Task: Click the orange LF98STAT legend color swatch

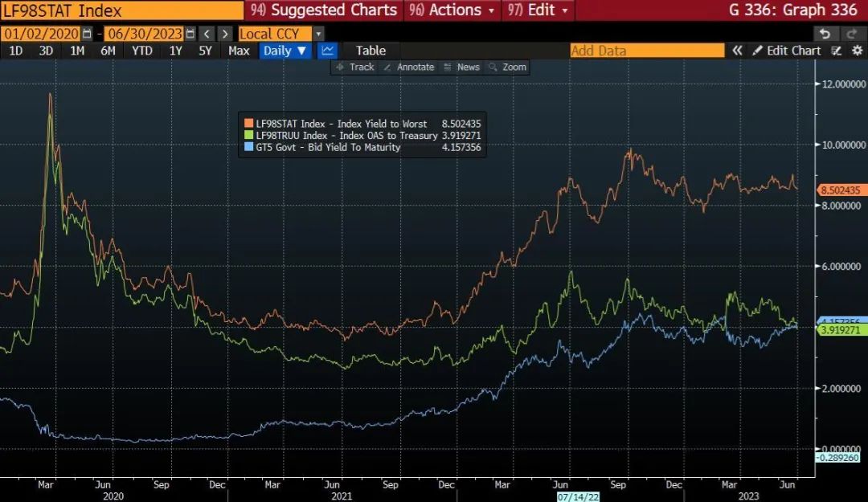Action: [x=248, y=124]
